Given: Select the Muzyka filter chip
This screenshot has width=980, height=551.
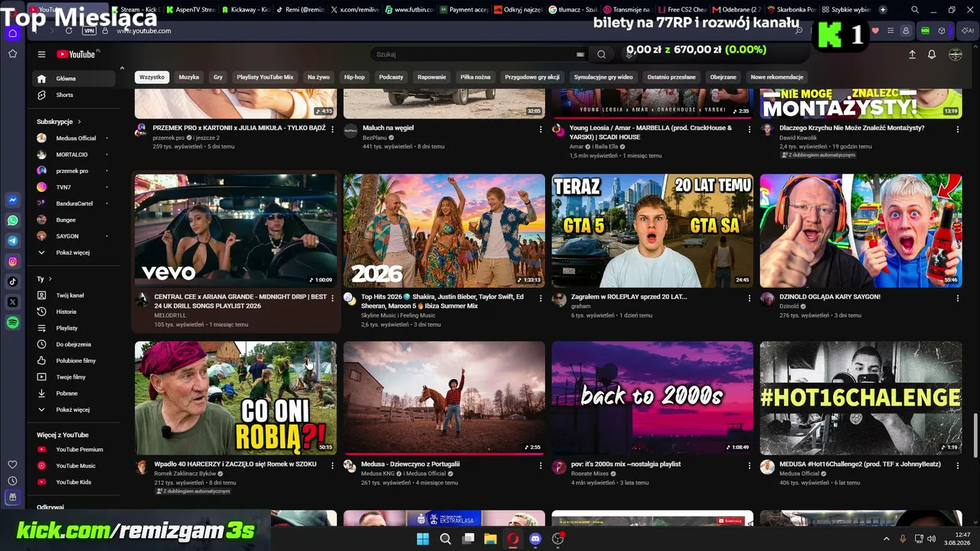Looking at the screenshot, I should (x=188, y=77).
